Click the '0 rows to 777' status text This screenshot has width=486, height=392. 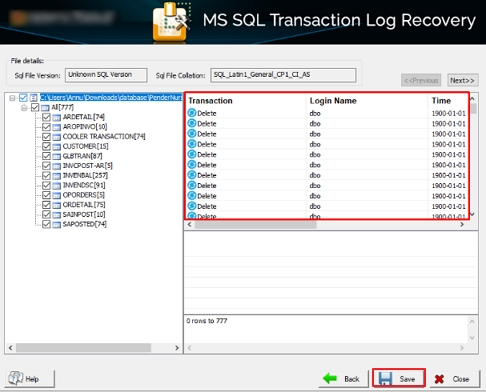tap(207, 321)
